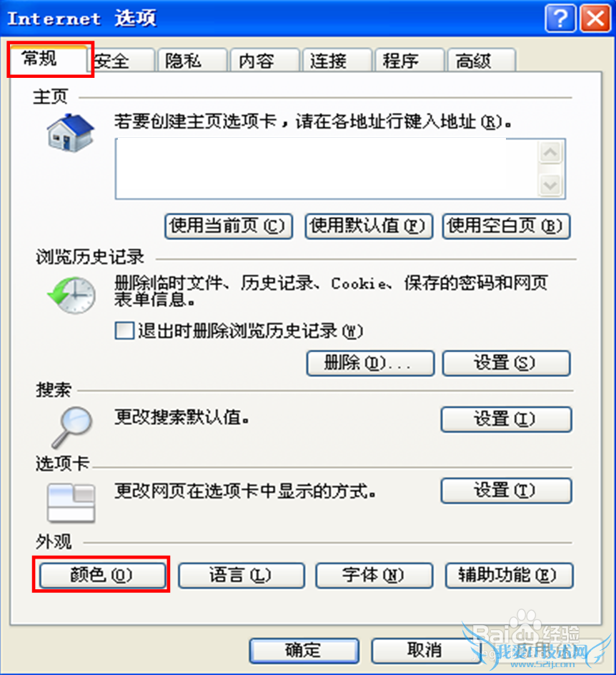The width and height of the screenshot is (616, 675).
Task: Open the 删除(D)... history dialog
Action: pos(370,363)
